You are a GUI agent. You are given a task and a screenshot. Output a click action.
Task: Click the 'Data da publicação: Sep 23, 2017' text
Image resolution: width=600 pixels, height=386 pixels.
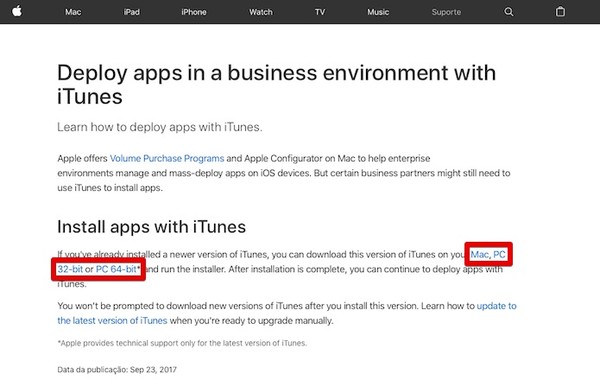pos(117,370)
